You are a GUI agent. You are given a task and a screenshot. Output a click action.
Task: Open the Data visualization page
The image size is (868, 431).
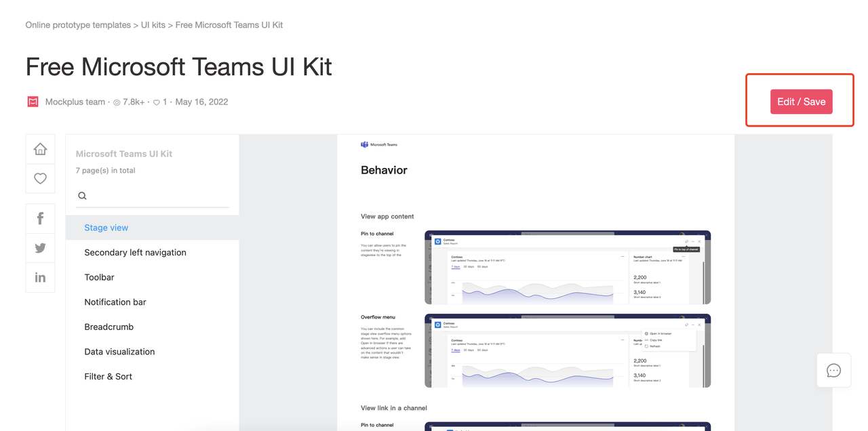[x=119, y=352]
